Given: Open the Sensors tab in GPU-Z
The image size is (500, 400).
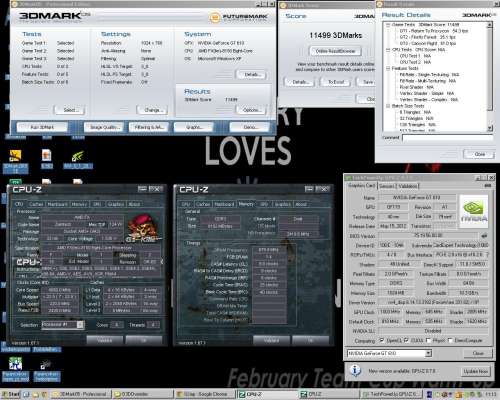Looking at the screenshot, I should coord(387,186).
